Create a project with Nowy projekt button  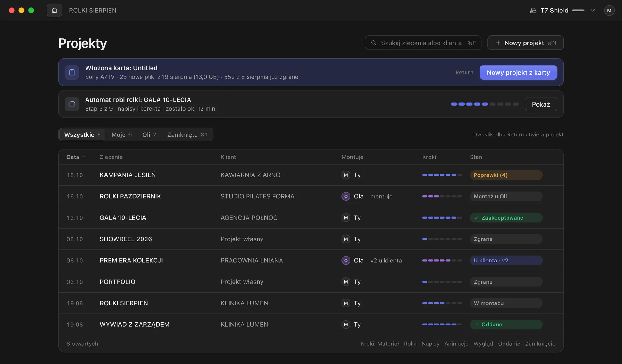coord(525,43)
